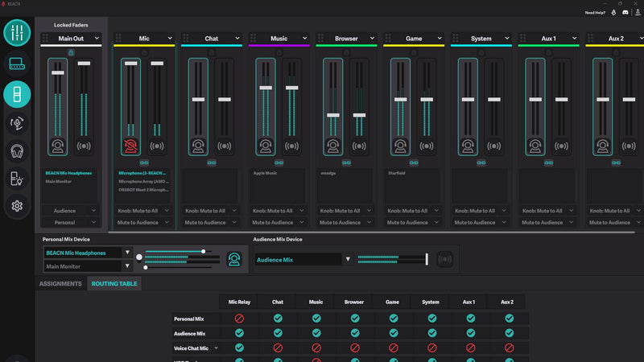Open the mixer page in the sidebar
This screenshot has height=362, width=644.
(17, 33)
